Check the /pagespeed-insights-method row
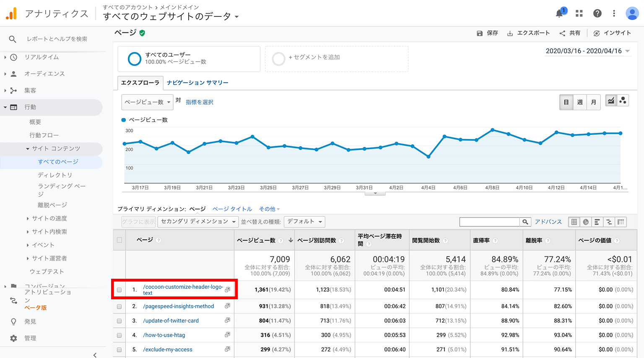The width and height of the screenshot is (644, 358). pos(119,306)
